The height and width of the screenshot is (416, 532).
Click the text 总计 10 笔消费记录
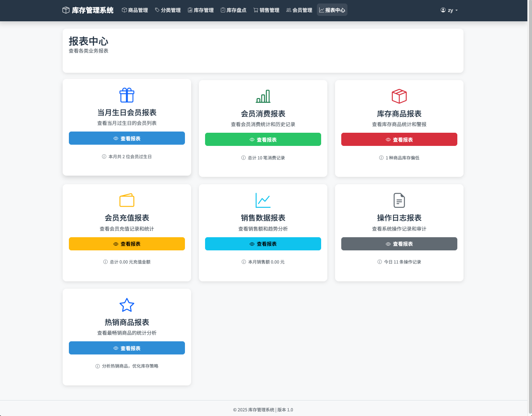[266, 158]
